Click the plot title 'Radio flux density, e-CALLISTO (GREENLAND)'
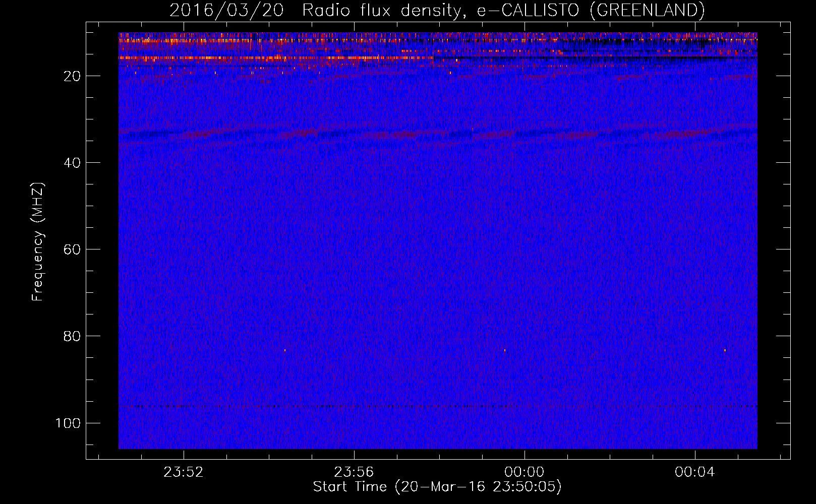 point(503,10)
